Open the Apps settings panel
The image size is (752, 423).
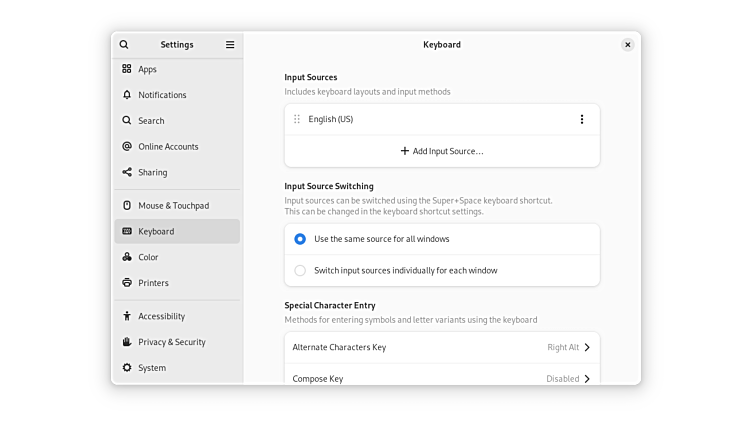point(148,69)
